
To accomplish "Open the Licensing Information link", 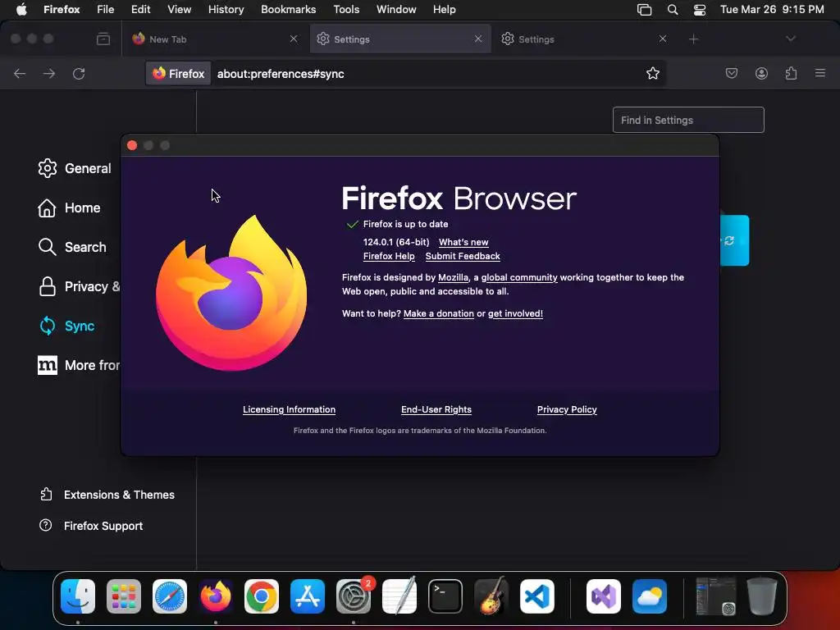I will (x=290, y=409).
